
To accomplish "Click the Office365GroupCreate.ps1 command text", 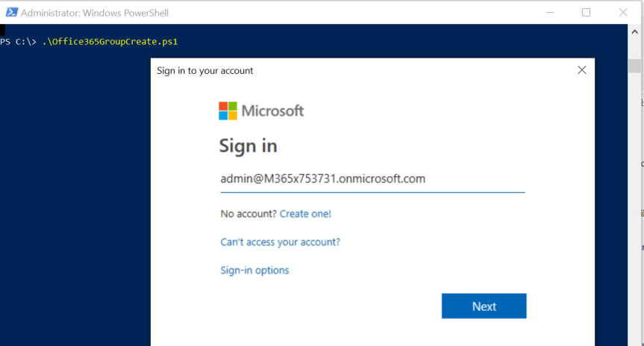I will [x=110, y=42].
